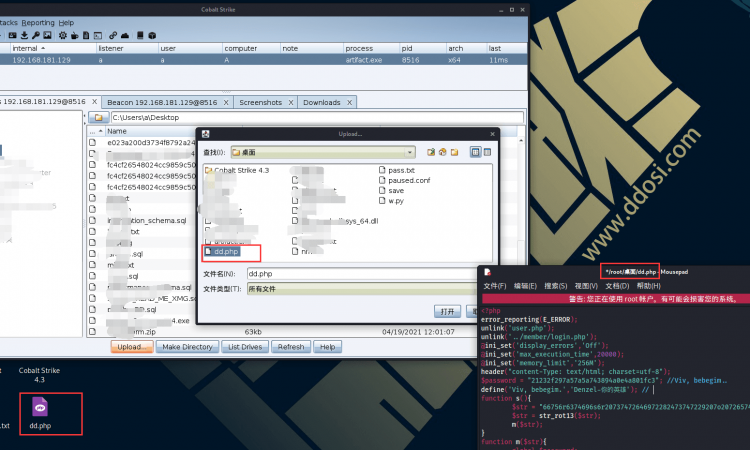Viewport: 750px width, 450px height.
Task: Click the folder icon beside the path field
Action: click(99, 118)
